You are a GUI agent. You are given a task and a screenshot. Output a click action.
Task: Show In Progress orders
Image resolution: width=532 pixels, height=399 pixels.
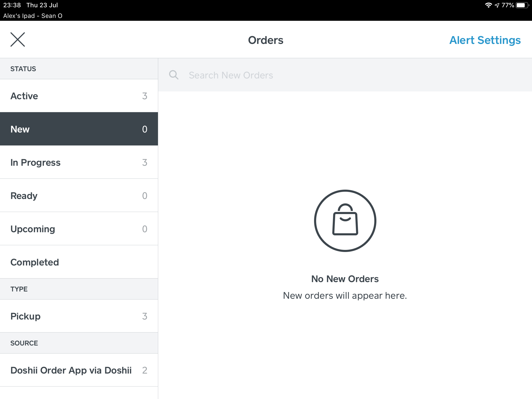(79, 162)
